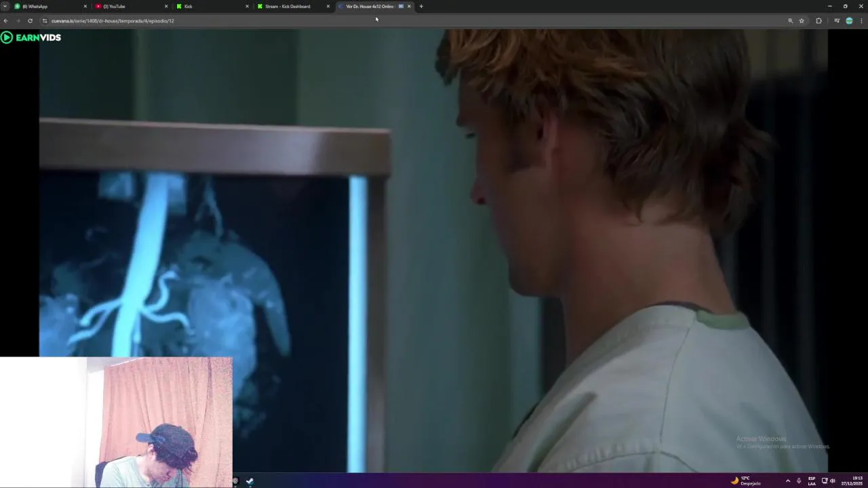The height and width of the screenshot is (488, 868).
Task: Open the volume tray icon
Action: click(833, 481)
